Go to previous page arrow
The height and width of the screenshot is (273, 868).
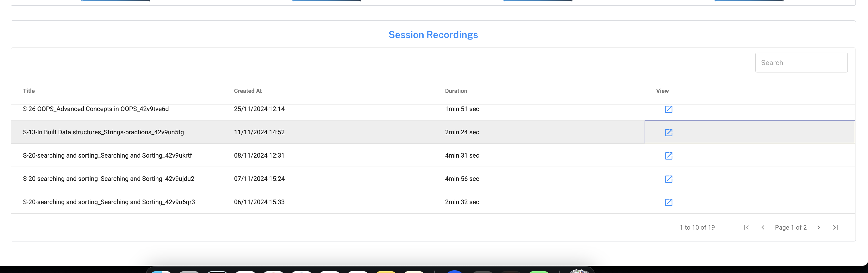point(763,227)
